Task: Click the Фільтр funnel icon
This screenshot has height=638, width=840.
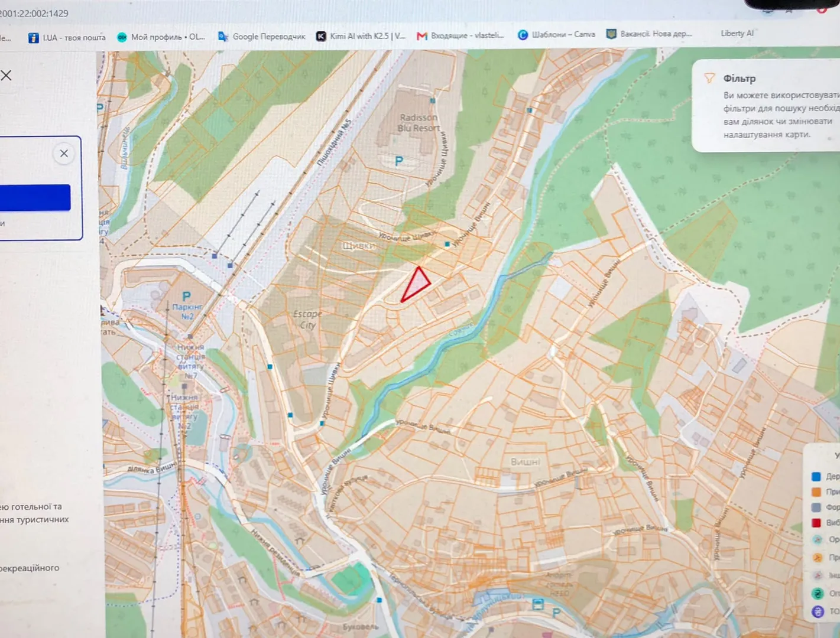Action: (x=709, y=78)
